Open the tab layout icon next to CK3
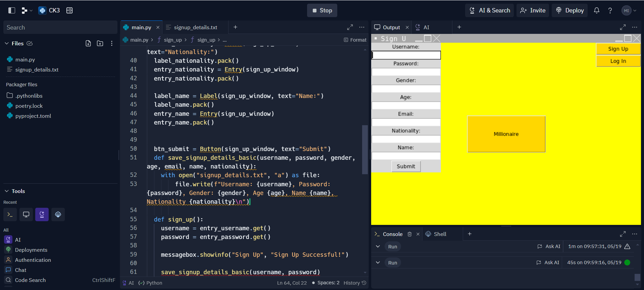 [69, 10]
